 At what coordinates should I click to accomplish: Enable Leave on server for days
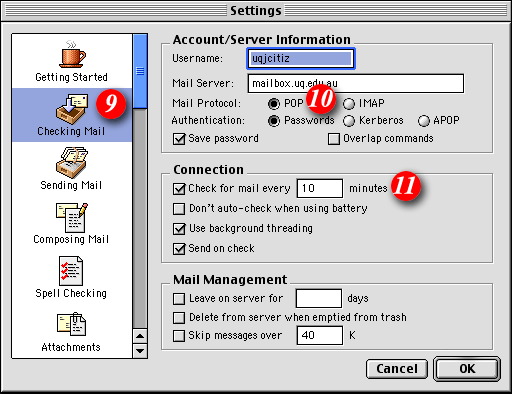[x=179, y=299]
